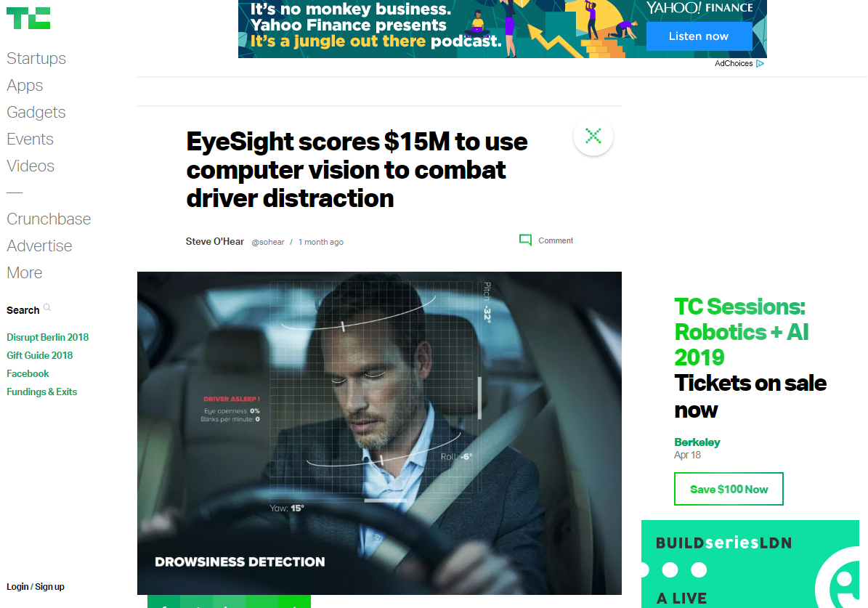Click the TechCrunch logo
The height and width of the screenshot is (608, 868).
click(28, 18)
